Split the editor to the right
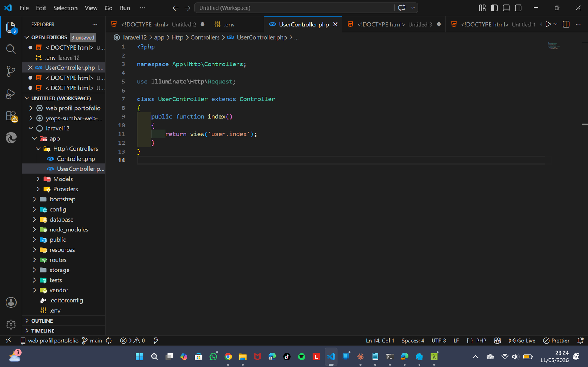Image resolution: width=588 pixels, height=367 pixels. pyautogui.click(x=566, y=24)
